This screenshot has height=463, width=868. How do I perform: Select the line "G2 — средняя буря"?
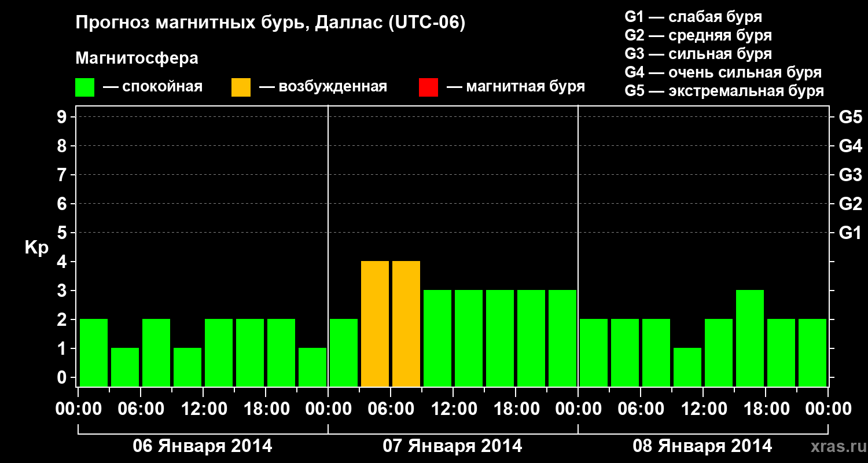pyautogui.click(x=698, y=35)
